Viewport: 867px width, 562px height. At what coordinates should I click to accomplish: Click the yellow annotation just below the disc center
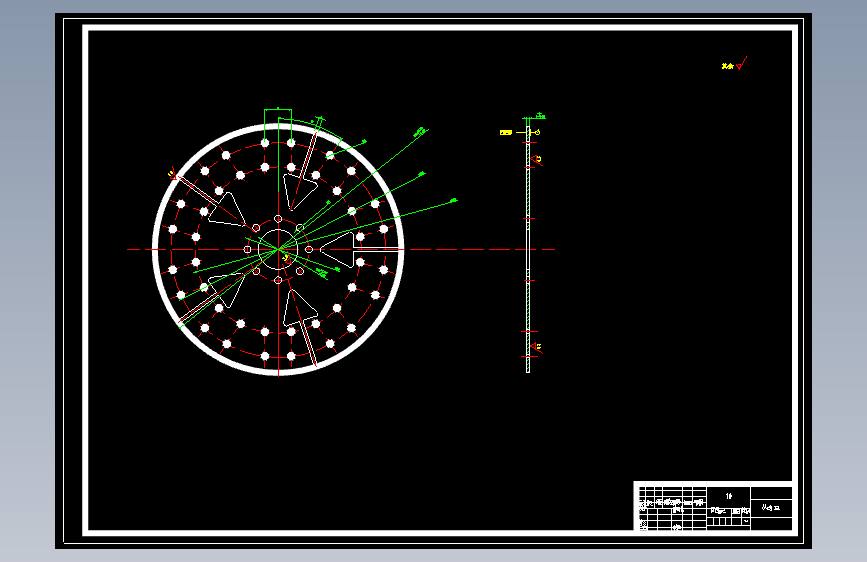[286, 258]
